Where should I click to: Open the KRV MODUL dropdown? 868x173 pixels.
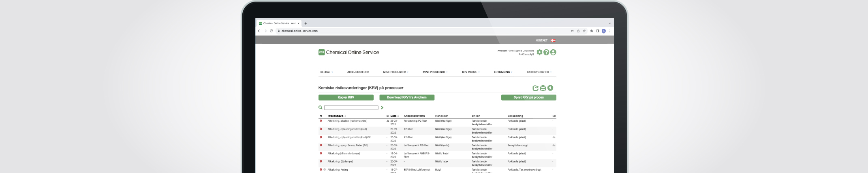coord(470,72)
